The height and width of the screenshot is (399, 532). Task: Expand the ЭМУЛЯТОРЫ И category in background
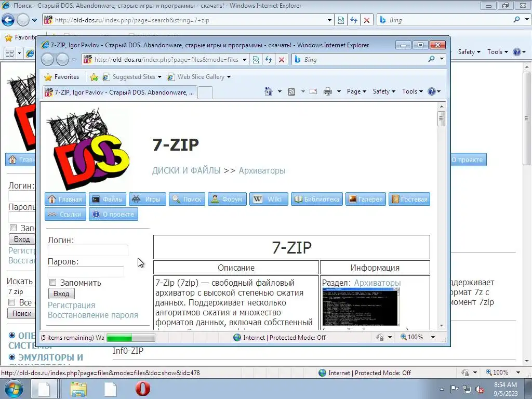(x=12, y=357)
